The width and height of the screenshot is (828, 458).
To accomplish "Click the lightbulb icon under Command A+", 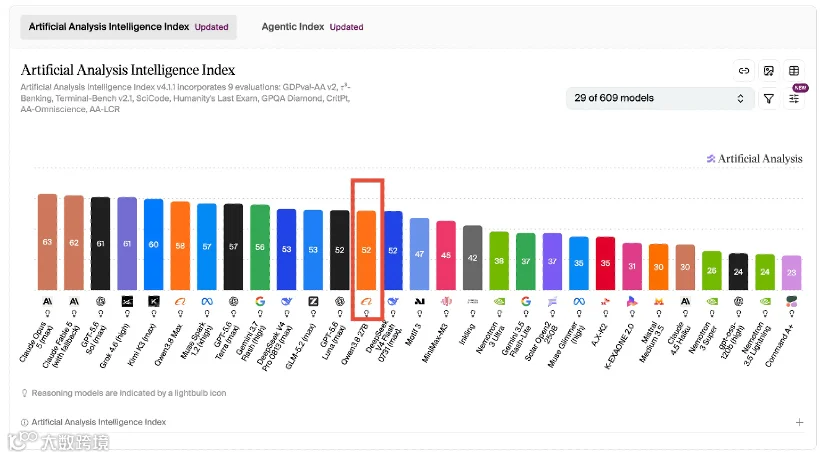I will pos(792,313).
